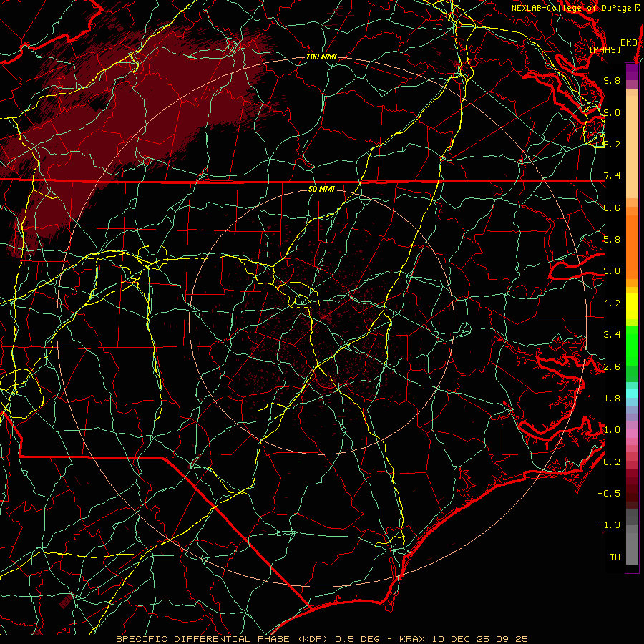The image size is (644, 644).
Task: Click the [PHAS] units label
Action: (x=605, y=49)
